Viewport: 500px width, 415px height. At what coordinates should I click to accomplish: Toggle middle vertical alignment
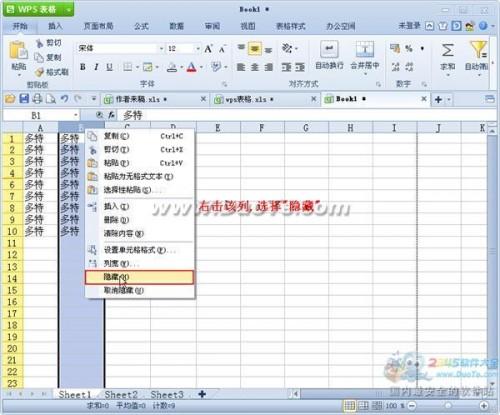pyautogui.click(x=255, y=49)
